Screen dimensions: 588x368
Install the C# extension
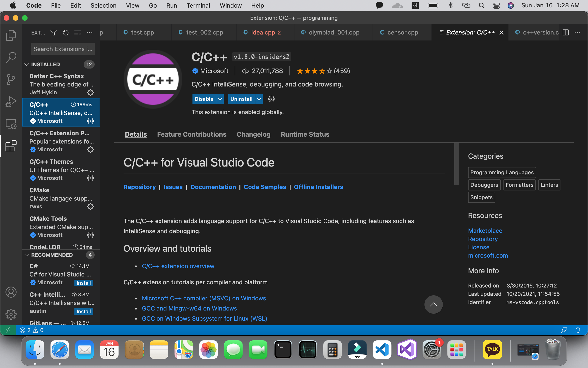tap(84, 283)
